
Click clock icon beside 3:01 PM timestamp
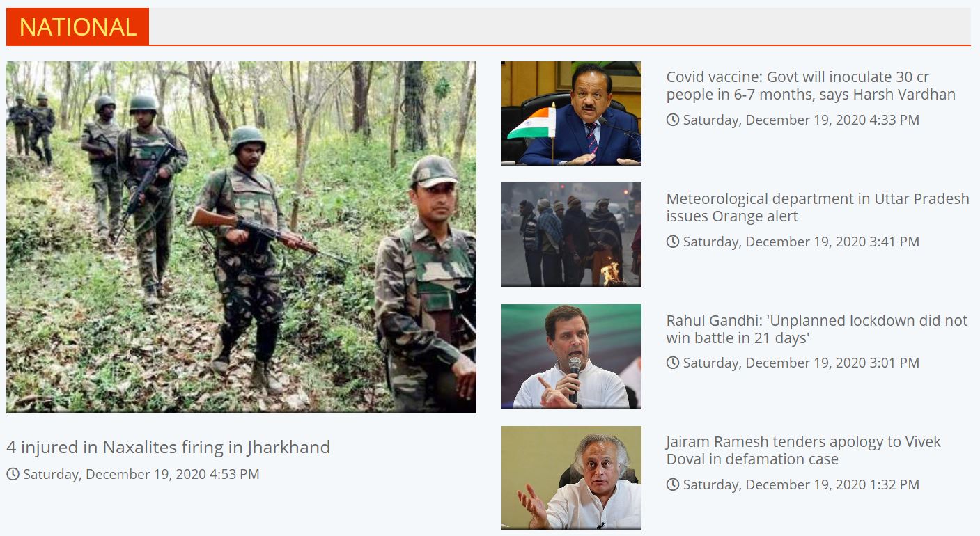click(x=672, y=363)
